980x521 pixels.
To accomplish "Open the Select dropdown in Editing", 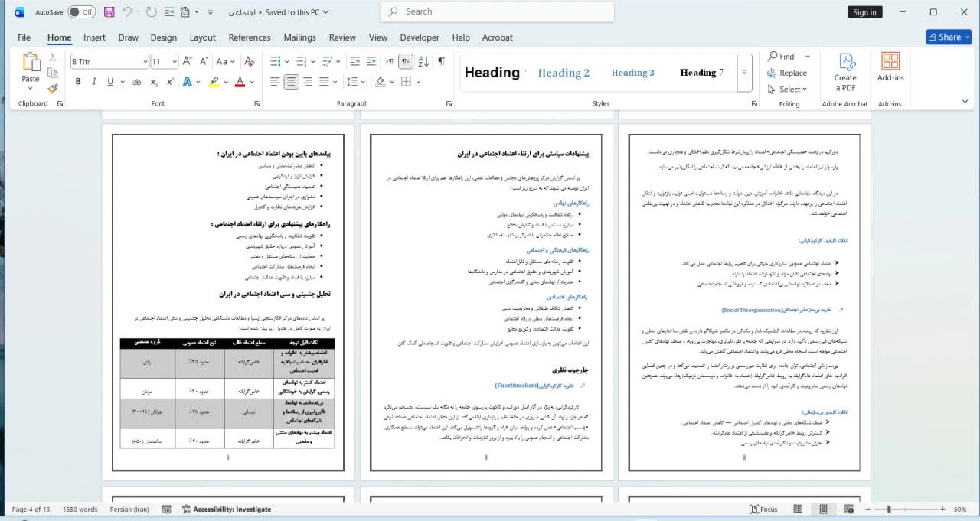I will coord(789,90).
